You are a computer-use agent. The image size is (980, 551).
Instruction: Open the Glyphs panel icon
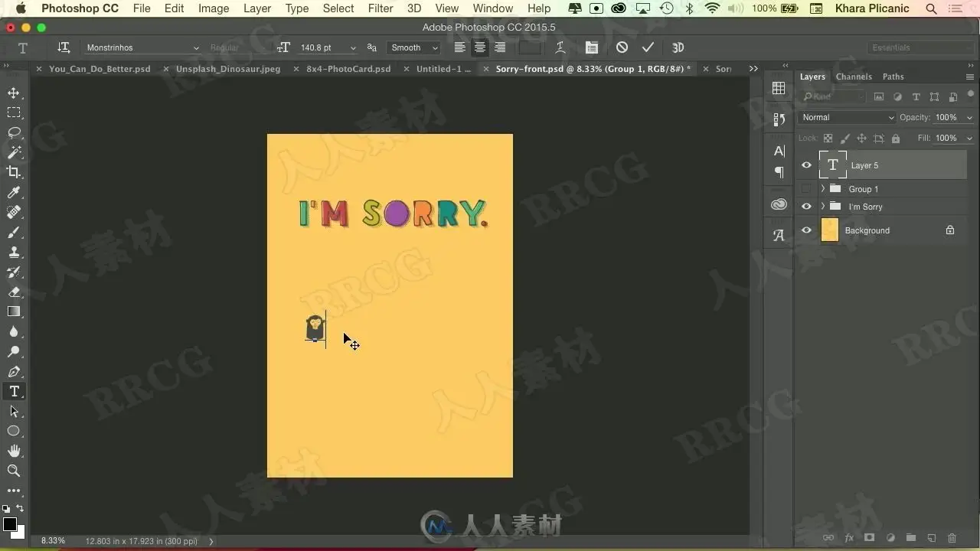coord(779,236)
